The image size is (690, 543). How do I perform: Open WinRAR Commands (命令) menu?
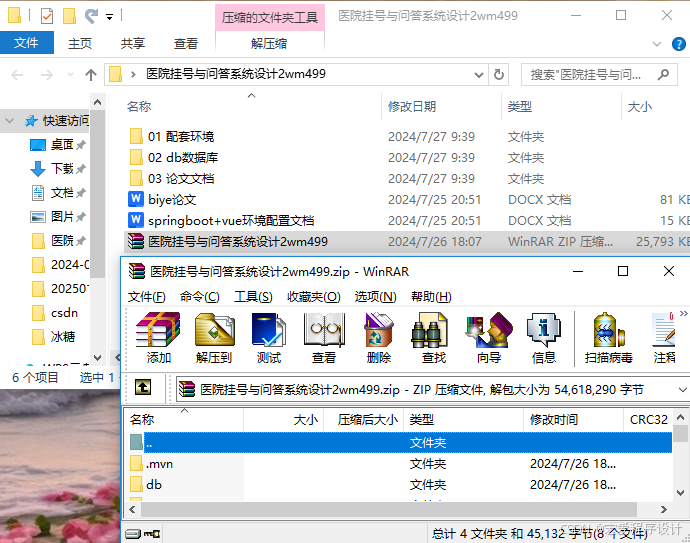(x=200, y=297)
